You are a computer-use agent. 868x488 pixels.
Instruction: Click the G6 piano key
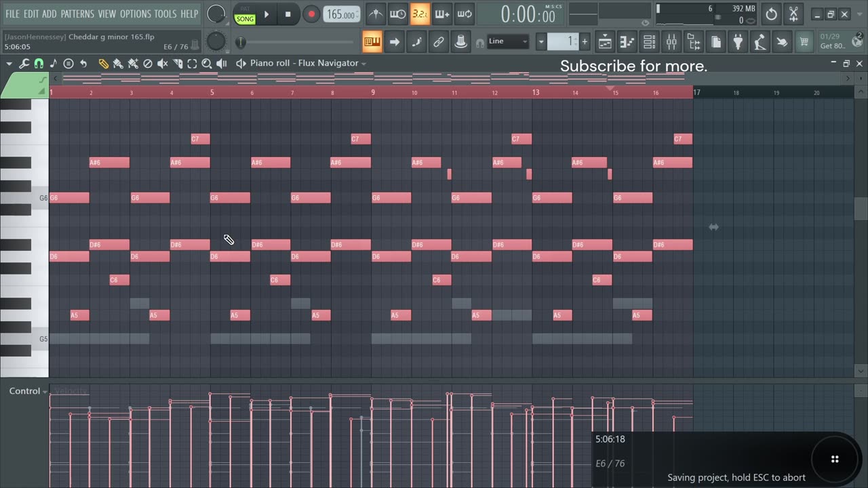(24, 198)
